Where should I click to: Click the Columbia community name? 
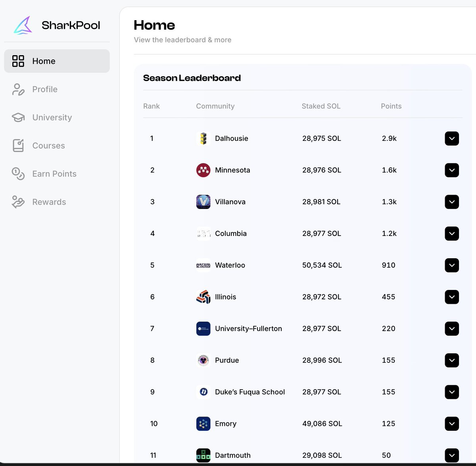(231, 234)
